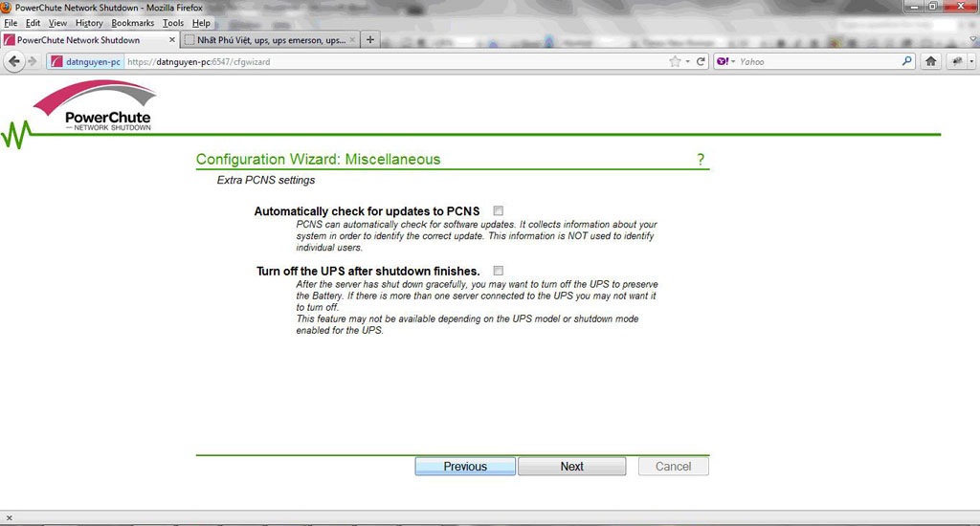
Task: Open help with the green question mark
Action: click(701, 160)
